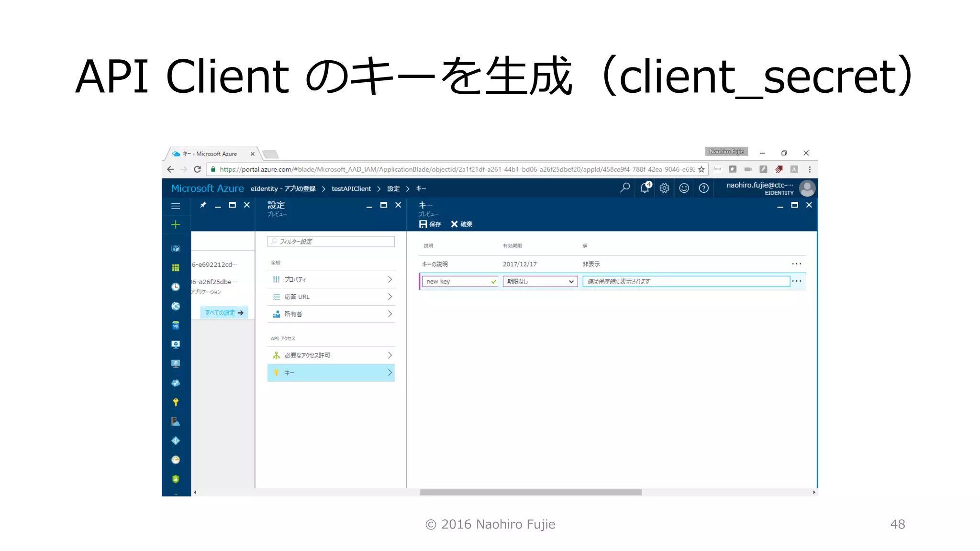Open the 期限なし expiry dropdown
Viewport: 980px width, 551px height.
(540, 281)
